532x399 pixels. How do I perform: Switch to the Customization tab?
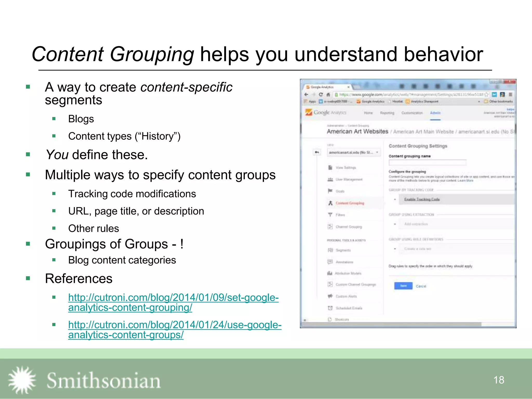coord(412,113)
